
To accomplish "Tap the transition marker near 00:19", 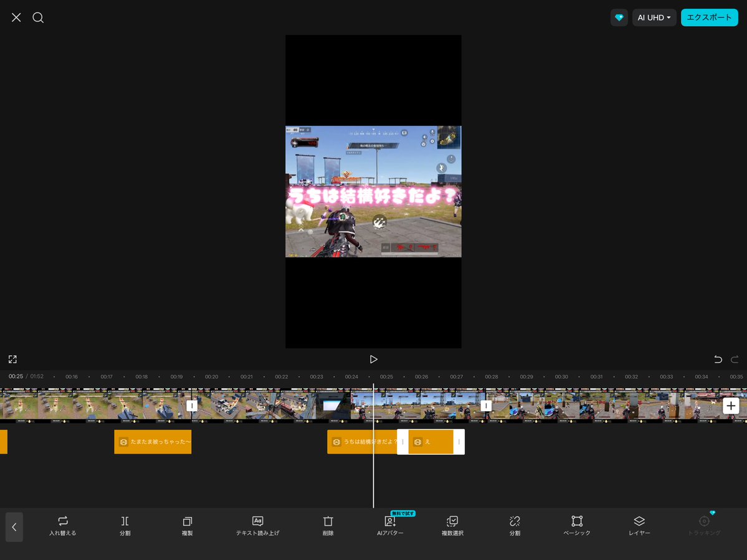I will pyautogui.click(x=191, y=406).
